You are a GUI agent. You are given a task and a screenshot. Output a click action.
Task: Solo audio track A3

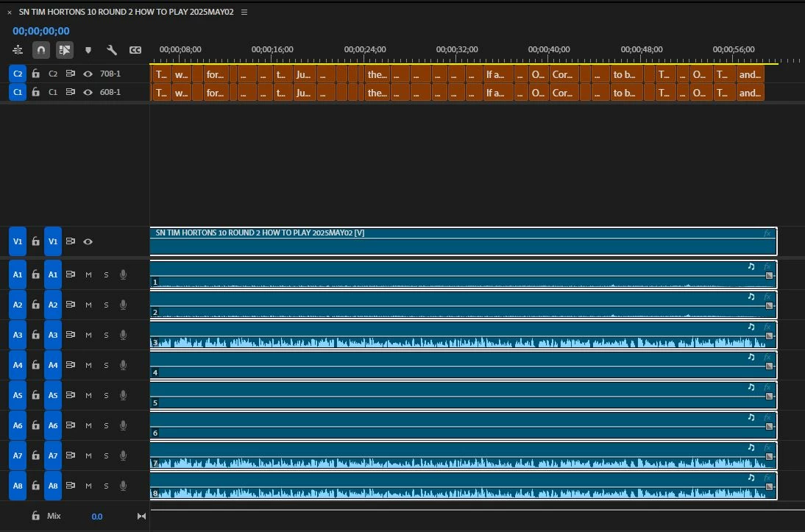[106, 335]
